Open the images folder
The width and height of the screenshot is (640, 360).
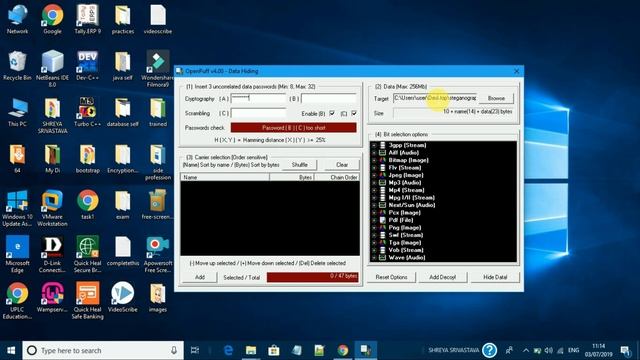point(158,298)
